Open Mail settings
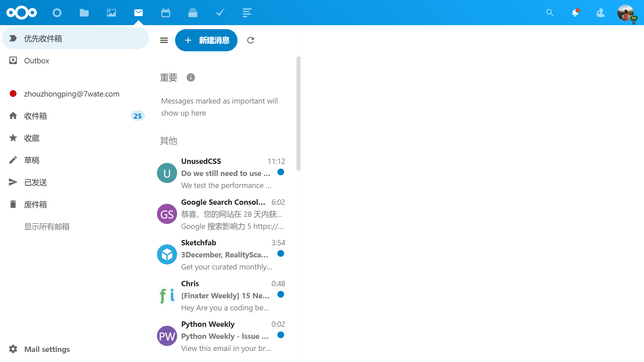 point(47,349)
